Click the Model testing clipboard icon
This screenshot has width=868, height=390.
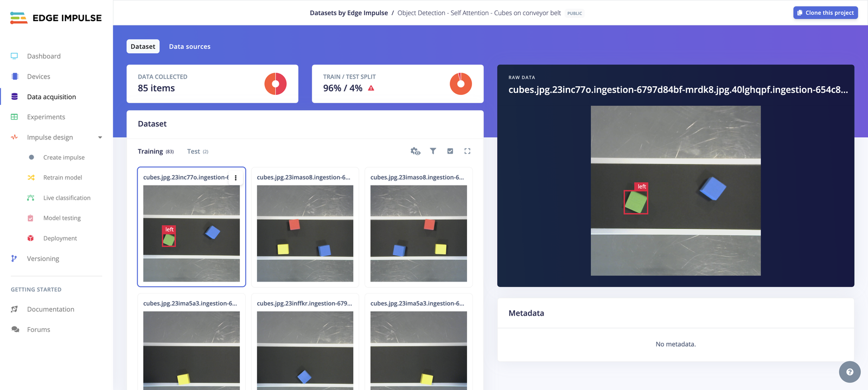coord(31,218)
